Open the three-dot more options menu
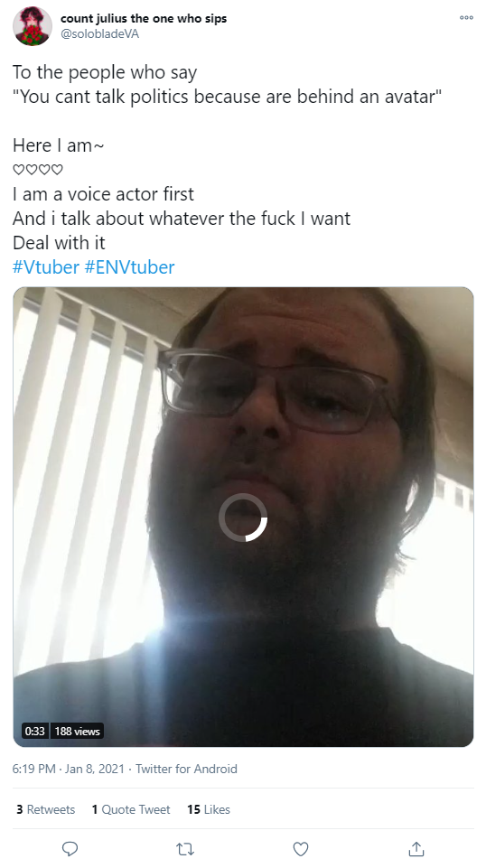This screenshot has width=486, height=868. pyautogui.click(x=466, y=18)
